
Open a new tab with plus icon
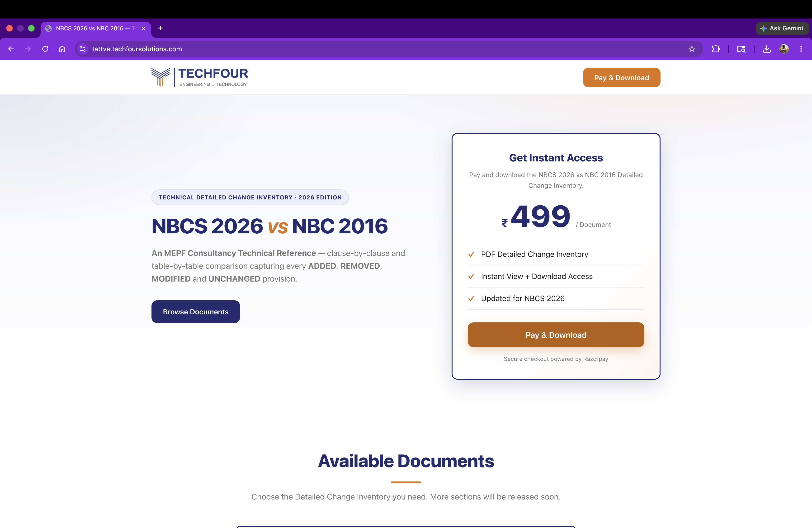coord(160,28)
